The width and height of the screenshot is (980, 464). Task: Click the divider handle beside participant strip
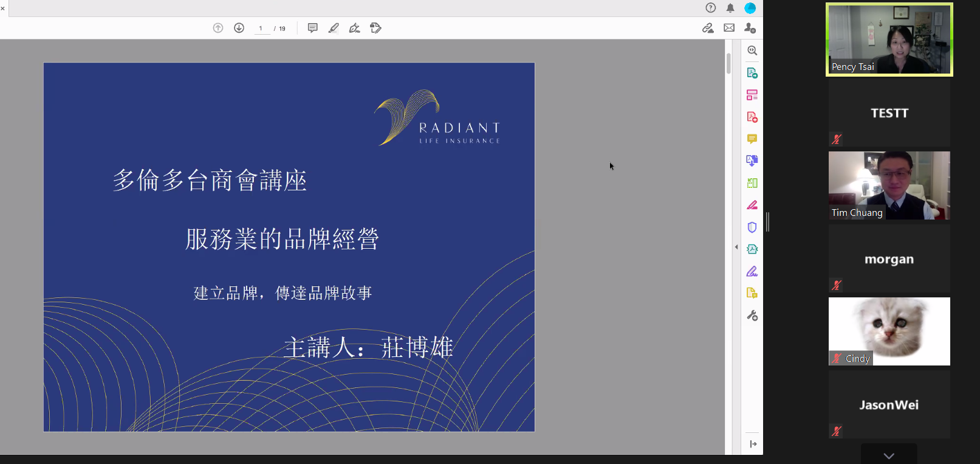coord(768,222)
